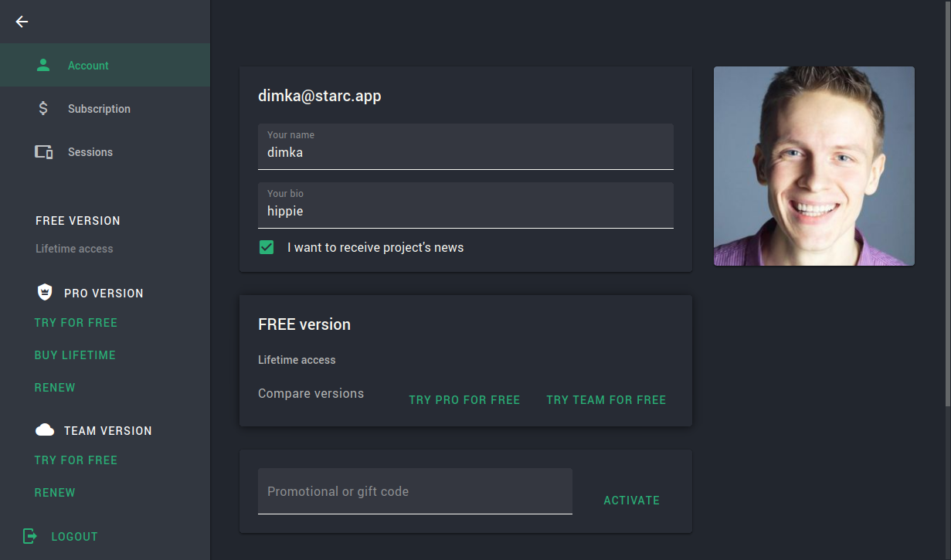This screenshot has width=951, height=560.
Task: Click the dimka@starc.app email heading
Action: coord(319,96)
